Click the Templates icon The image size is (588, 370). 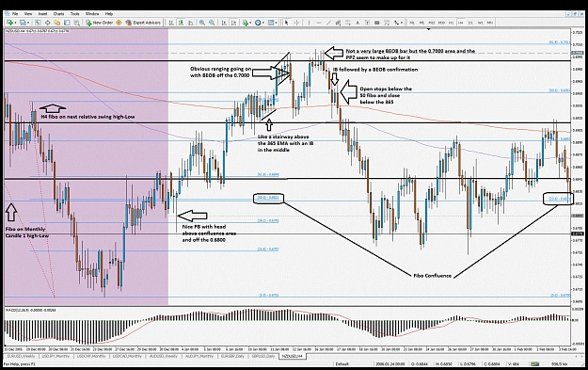(x=270, y=23)
